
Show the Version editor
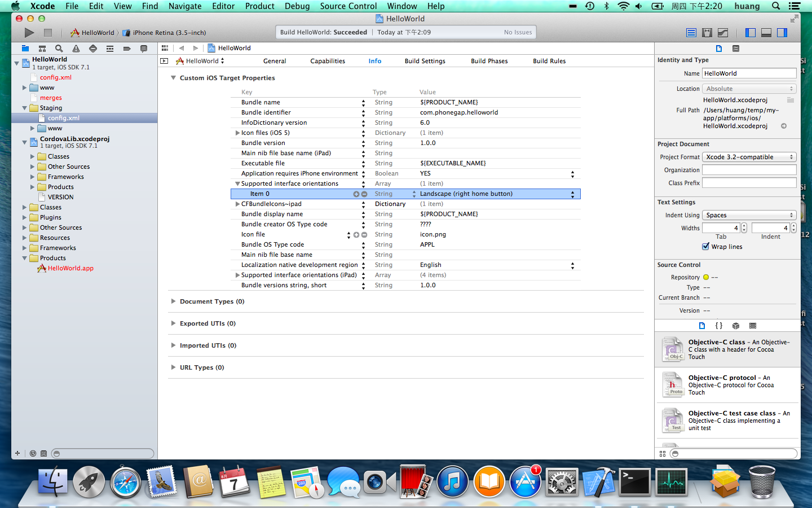[x=723, y=33]
